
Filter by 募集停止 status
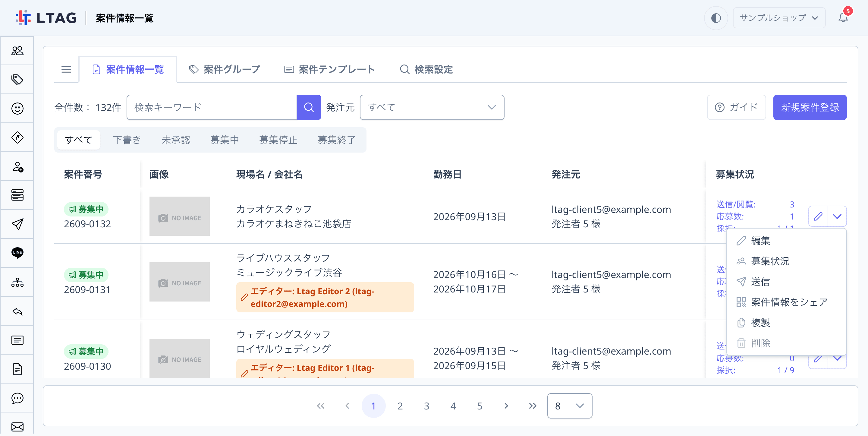[x=278, y=140]
